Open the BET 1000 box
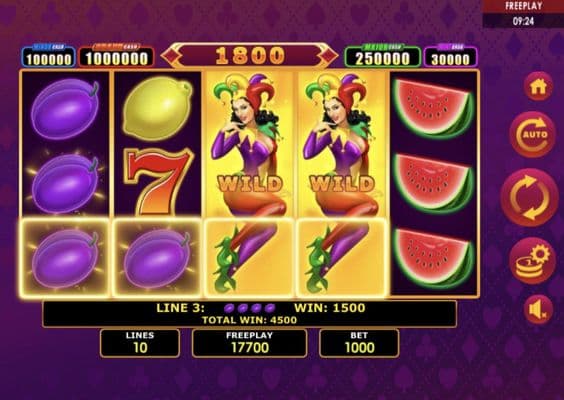This screenshot has width=564, height=400. [359, 343]
